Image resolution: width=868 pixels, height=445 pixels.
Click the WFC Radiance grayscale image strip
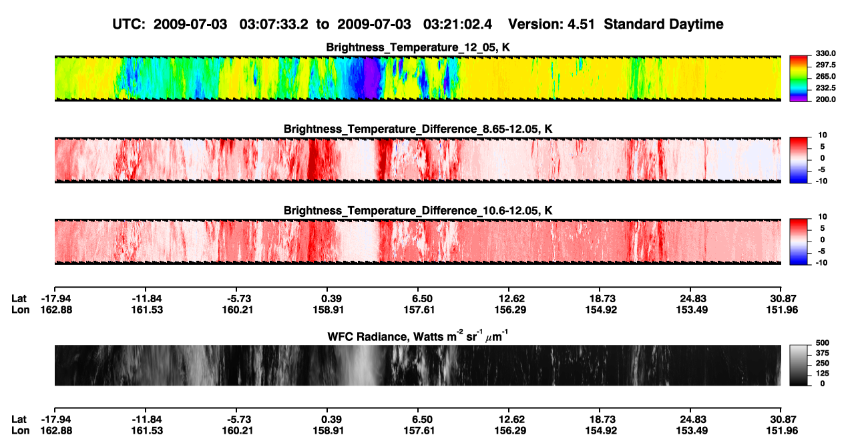point(417,365)
